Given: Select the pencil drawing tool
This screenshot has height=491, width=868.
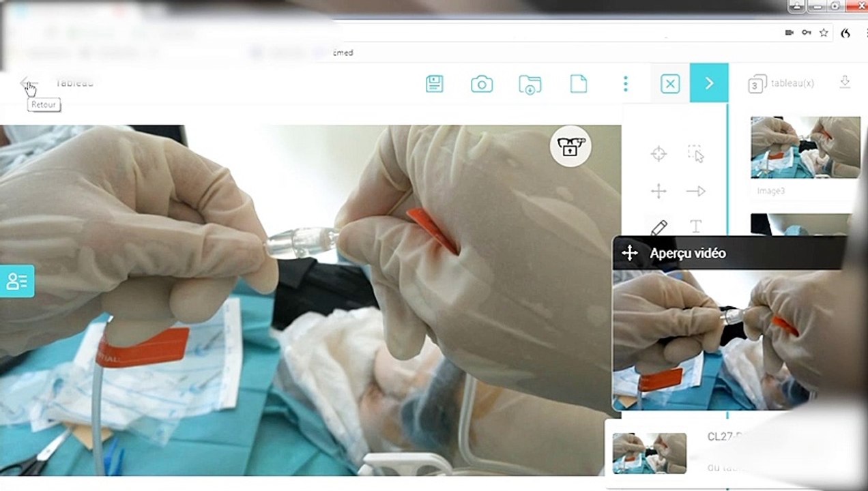Looking at the screenshot, I should (659, 227).
